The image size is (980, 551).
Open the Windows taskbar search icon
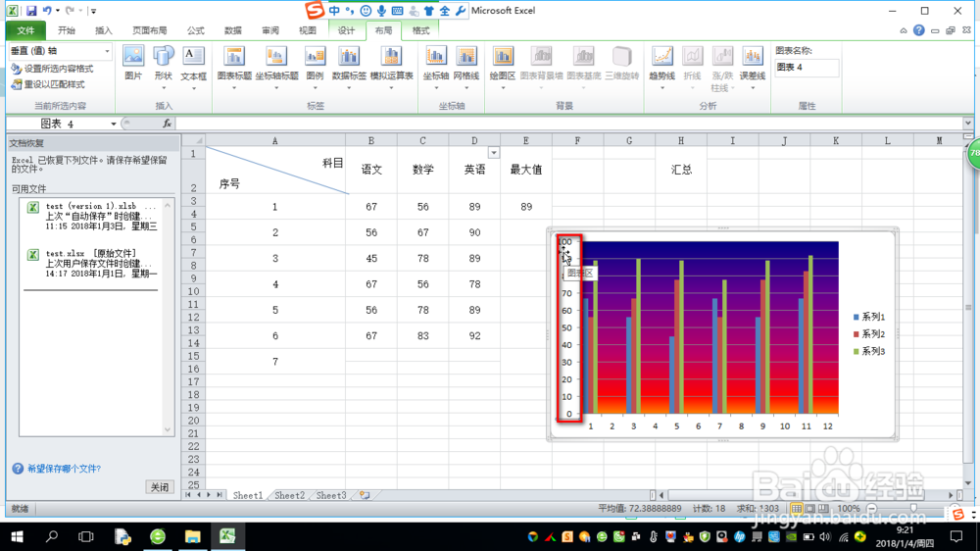(x=52, y=536)
